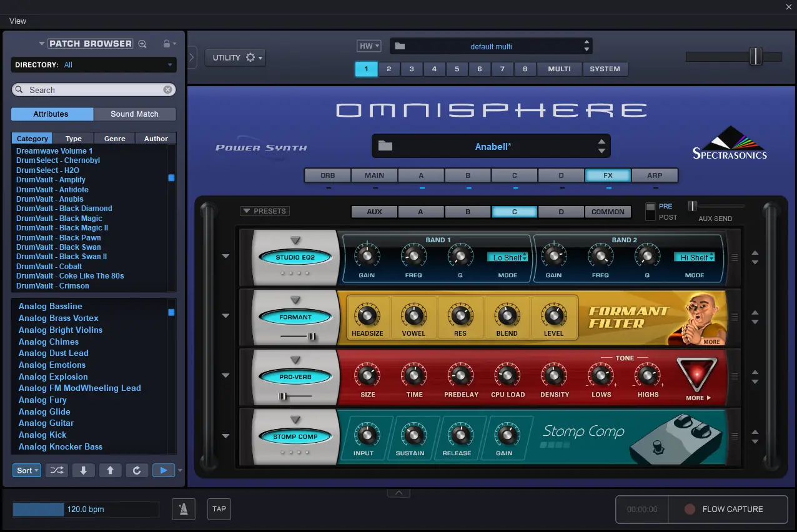797x532 pixels.
Task: Click the Spectrasonics logo
Action: tap(730, 143)
